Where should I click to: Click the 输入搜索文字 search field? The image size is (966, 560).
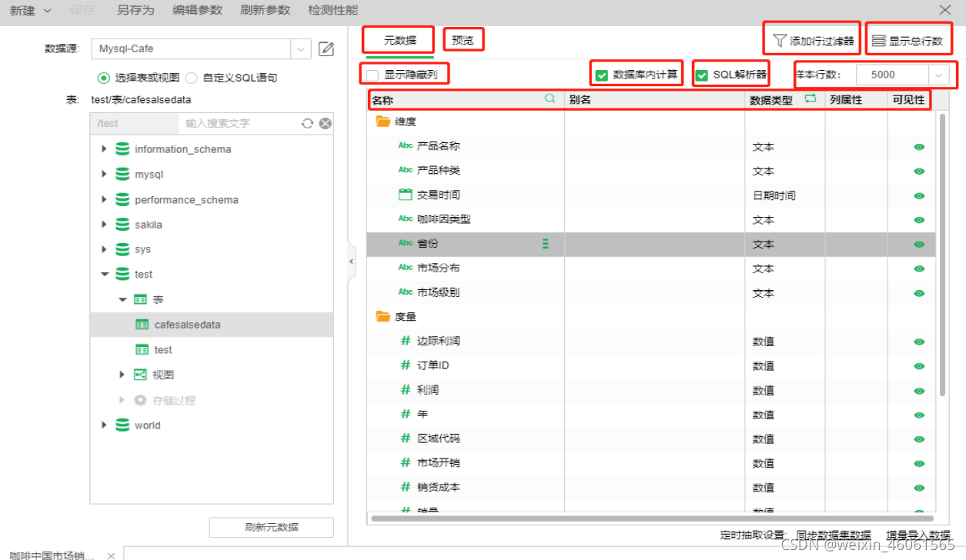point(238,123)
